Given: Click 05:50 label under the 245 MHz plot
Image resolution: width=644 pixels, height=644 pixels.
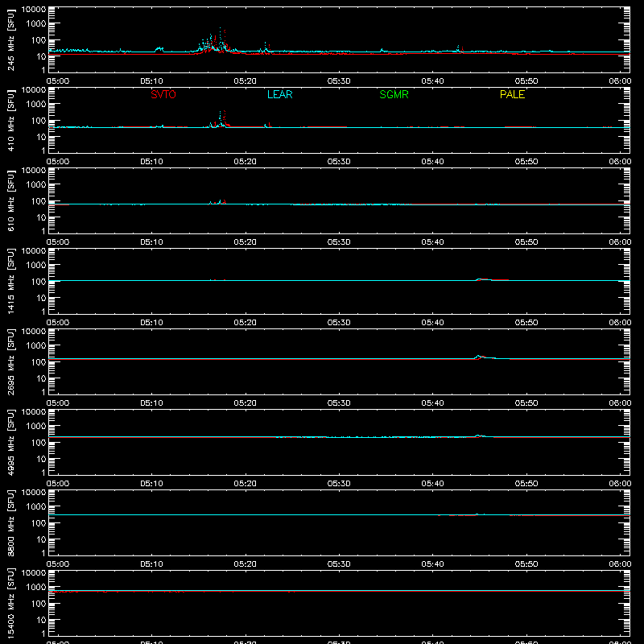Looking at the screenshot, I should tap(526, 81).
